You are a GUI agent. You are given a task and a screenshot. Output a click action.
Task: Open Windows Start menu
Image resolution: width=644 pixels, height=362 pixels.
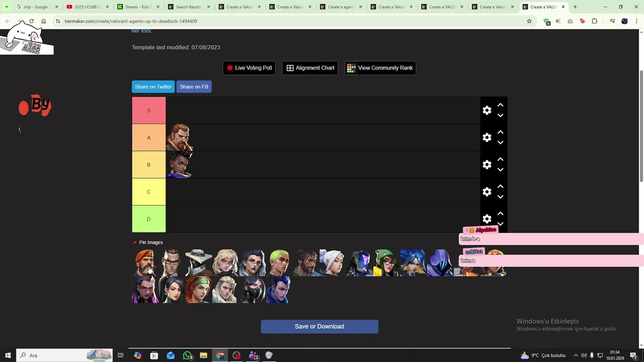point(8,355)
